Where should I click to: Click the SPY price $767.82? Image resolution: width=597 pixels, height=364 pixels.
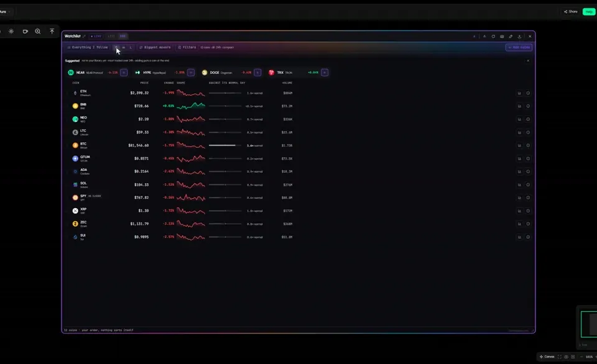tap(141, 198)
